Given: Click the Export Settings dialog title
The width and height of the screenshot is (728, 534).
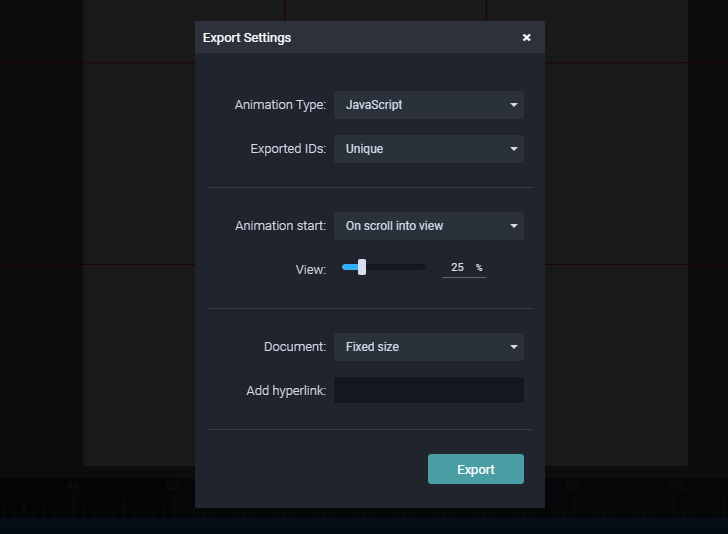Looking at the screenshot, I should (x=247, y=38).
